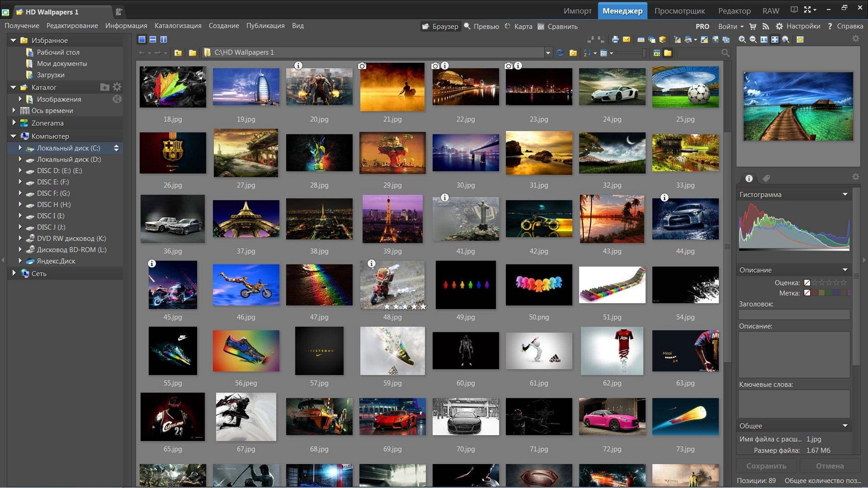Toggle the show-folders yellow folder button
This screenshot has height=488, width=868.
click(x=668, y=53)
